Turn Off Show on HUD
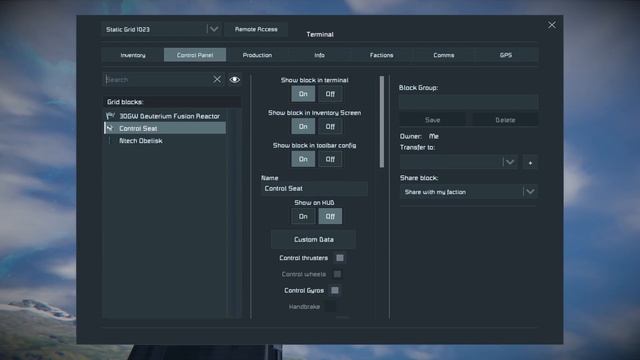This screenshot has width=640, height=360. pos(330,216)
